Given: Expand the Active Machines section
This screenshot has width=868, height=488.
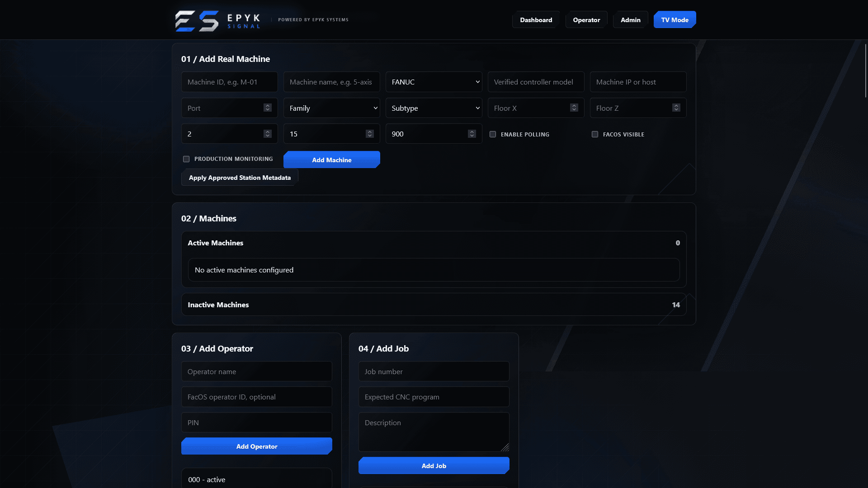Looking at the screenshot, I should 434,243.
